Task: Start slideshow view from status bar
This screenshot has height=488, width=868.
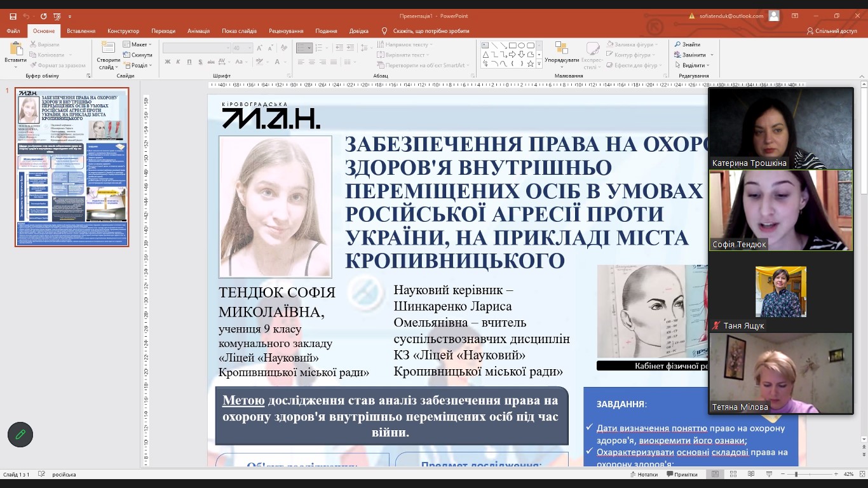Action: click(x=768, y=474)
